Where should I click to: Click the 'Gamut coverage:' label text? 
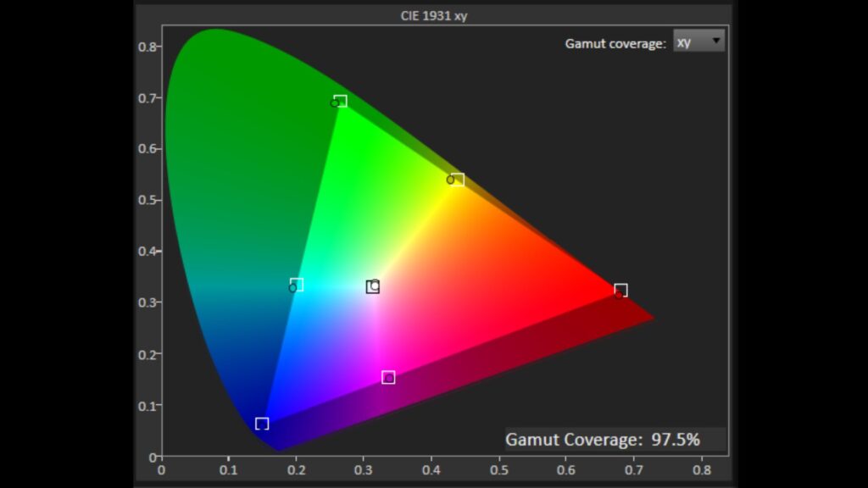615,43
